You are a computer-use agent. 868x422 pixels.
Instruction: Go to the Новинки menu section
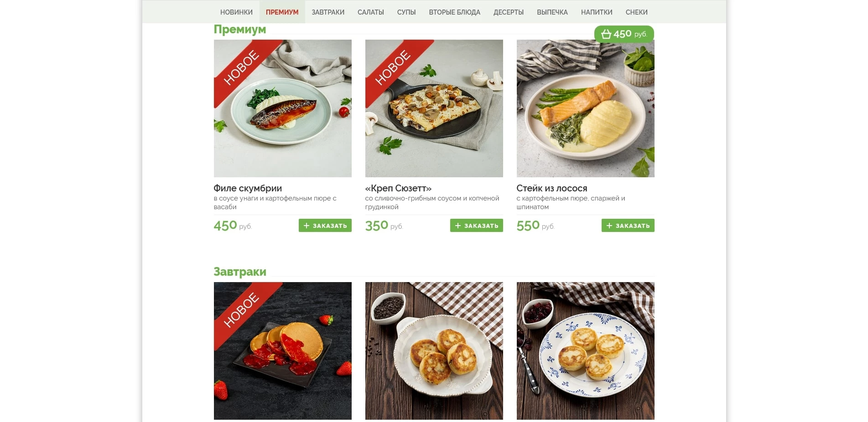236,12
